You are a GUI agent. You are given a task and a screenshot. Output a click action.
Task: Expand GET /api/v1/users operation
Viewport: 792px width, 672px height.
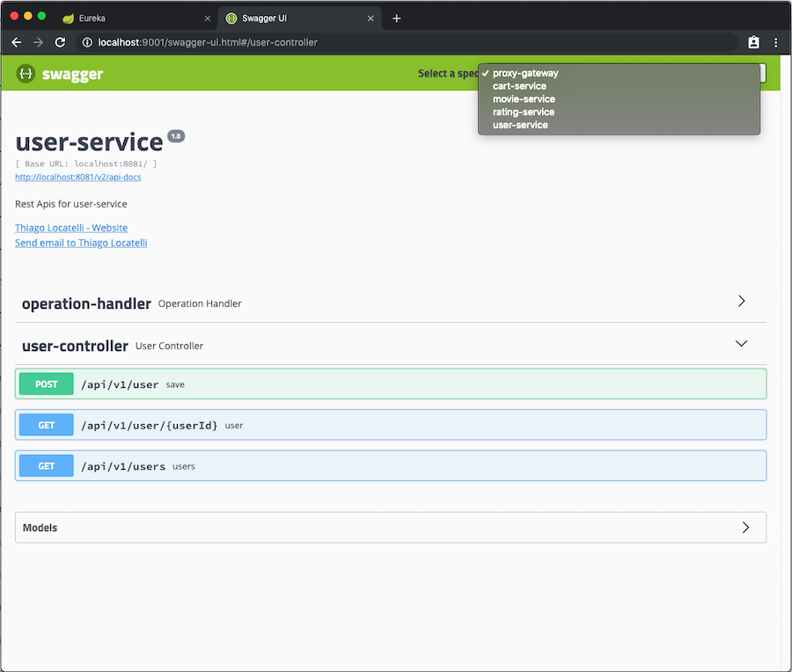[391, 466]
